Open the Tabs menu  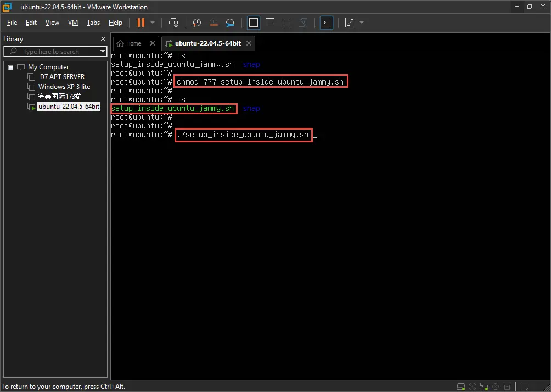click(93, 23)
